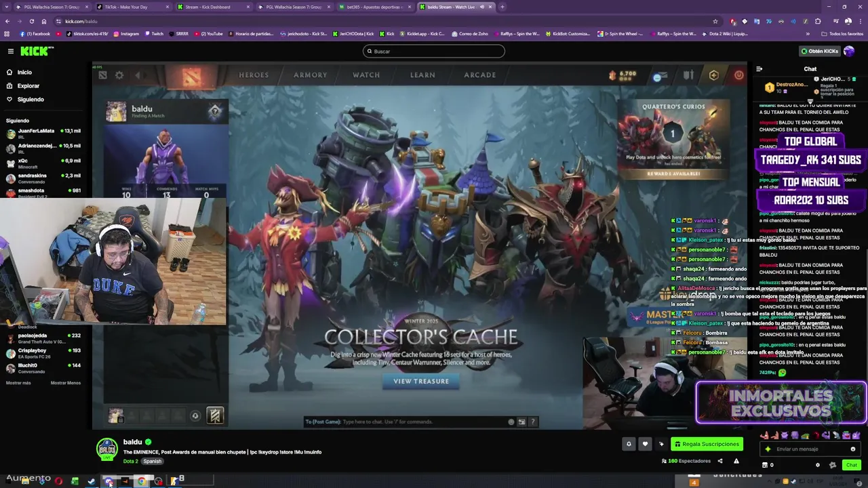The height and width of the screenshot is (488, 868).
Task: Switch to bet365 browser tab
Action: tap(374, 7)
